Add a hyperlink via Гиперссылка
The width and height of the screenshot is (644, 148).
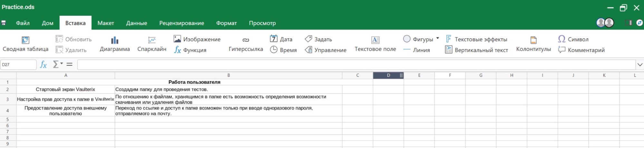click(246, 44)
